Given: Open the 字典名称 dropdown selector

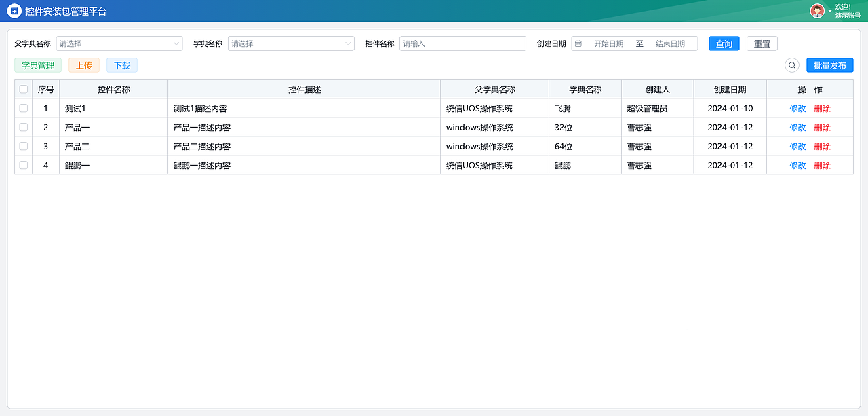Looking at the screenshot, I should point(291,43).
